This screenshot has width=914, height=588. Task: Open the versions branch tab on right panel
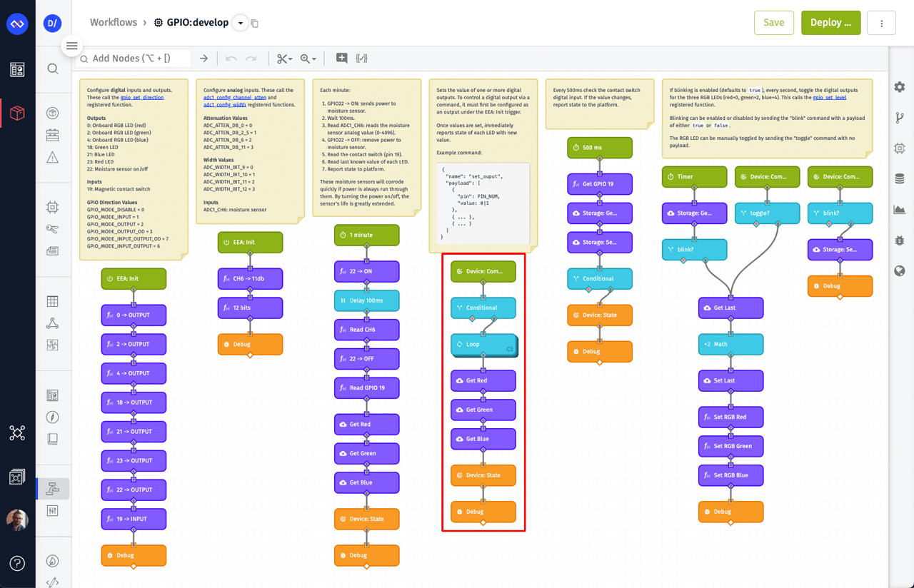pyautogui.click(x=900, y=118)
